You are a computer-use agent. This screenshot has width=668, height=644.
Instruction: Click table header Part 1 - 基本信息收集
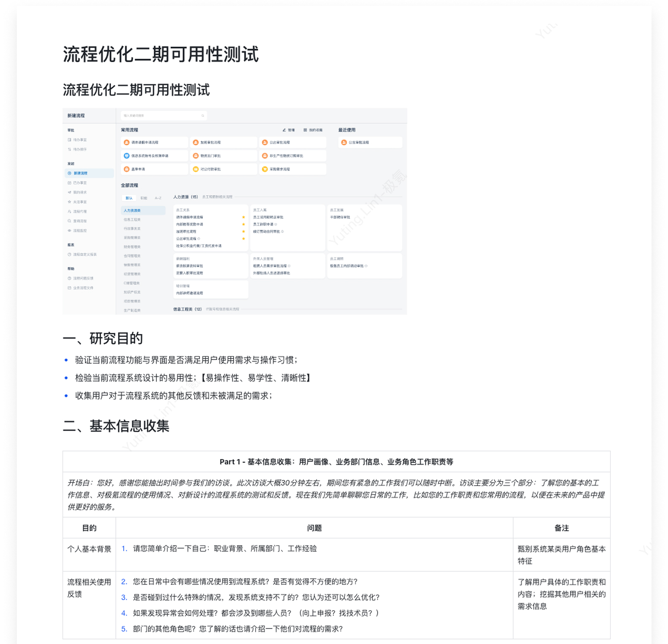tap(336, 462)
